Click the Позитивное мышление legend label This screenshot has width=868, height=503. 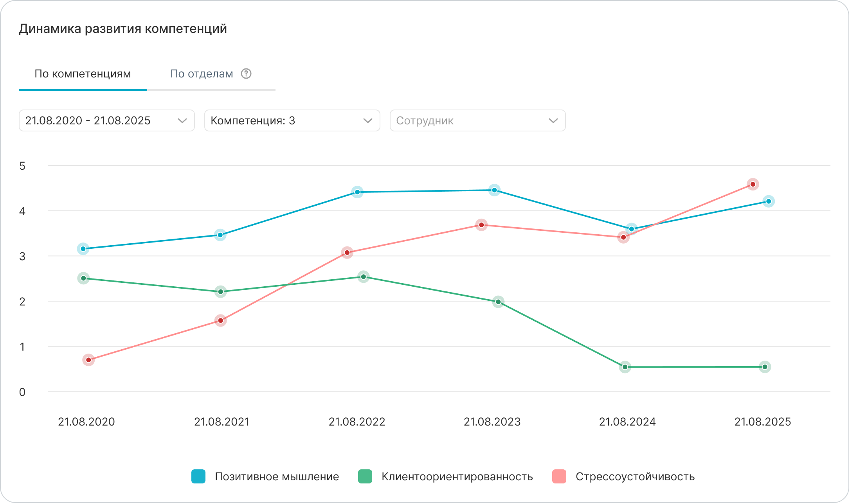pos(277,476)
